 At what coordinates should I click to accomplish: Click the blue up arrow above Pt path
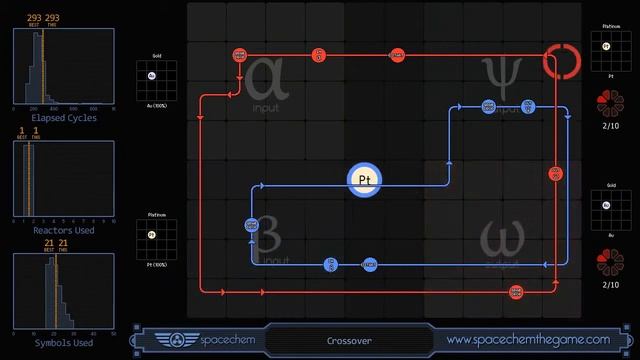click(x=449, y=163)
